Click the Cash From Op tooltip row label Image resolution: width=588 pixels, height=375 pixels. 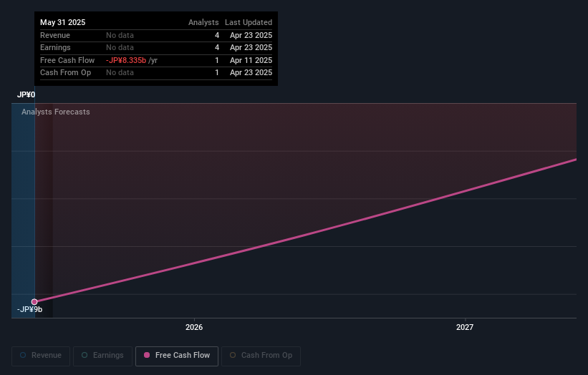click(x=66, y=73)
